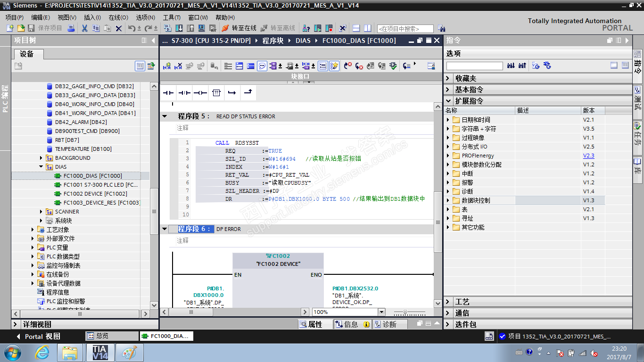This screenshot has width=644, height=362.
Task: Click the print icon in the main toolbar
Action: tap(71, 28)
